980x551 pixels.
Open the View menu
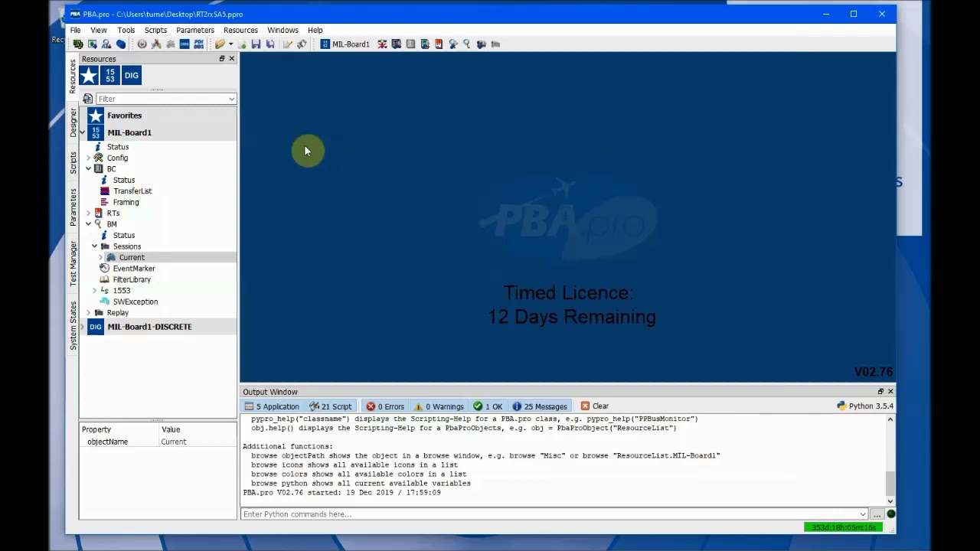[99, 30]
